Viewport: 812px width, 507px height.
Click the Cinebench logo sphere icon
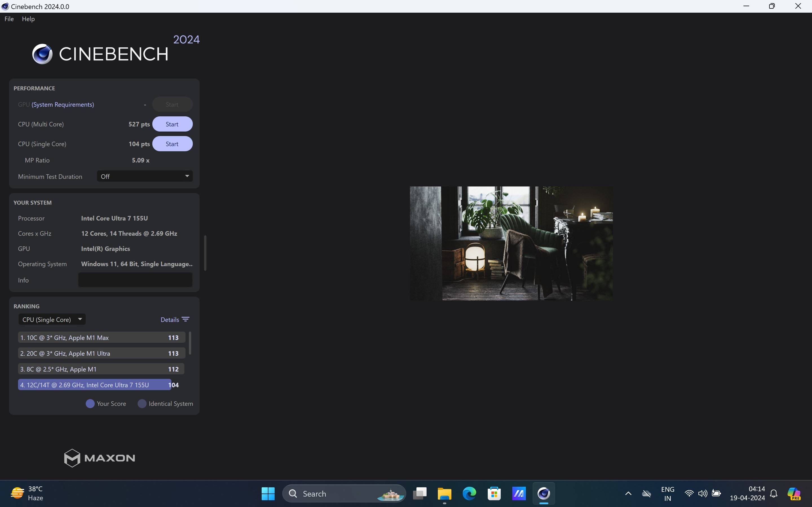pyautogui.click(x=42, y=54)
